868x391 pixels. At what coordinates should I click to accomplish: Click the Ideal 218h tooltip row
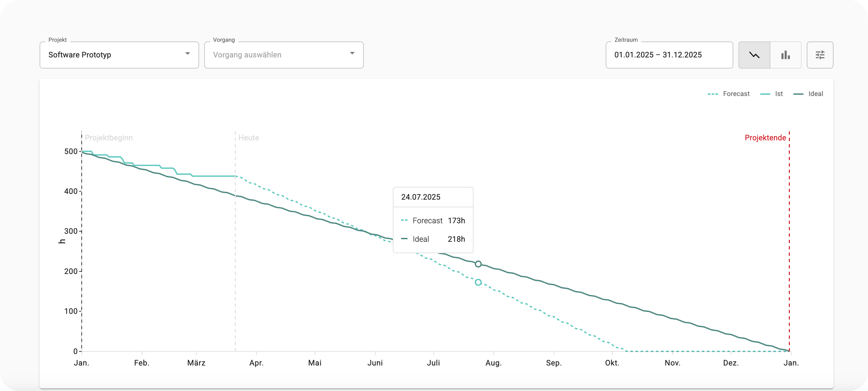pos(433,239)
